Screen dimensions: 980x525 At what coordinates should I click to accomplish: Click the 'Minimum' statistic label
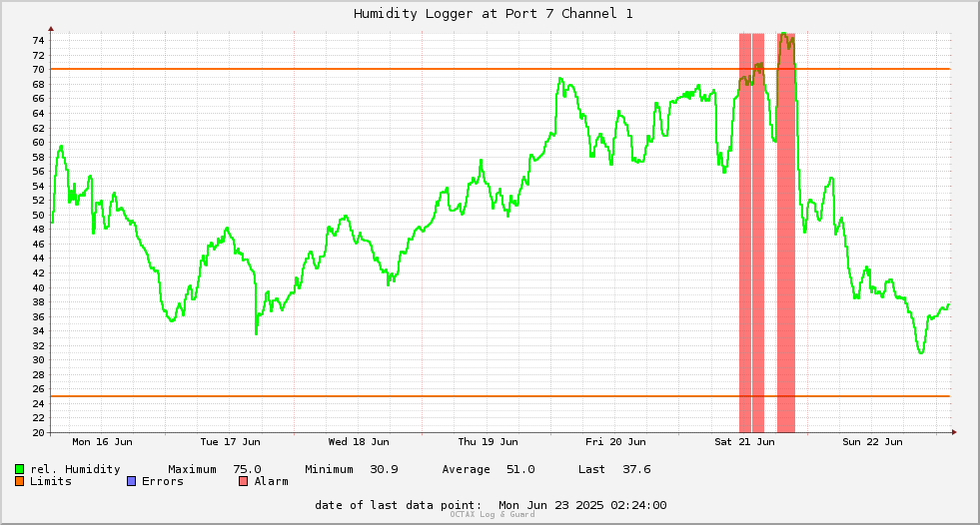[x=329, y=469]
